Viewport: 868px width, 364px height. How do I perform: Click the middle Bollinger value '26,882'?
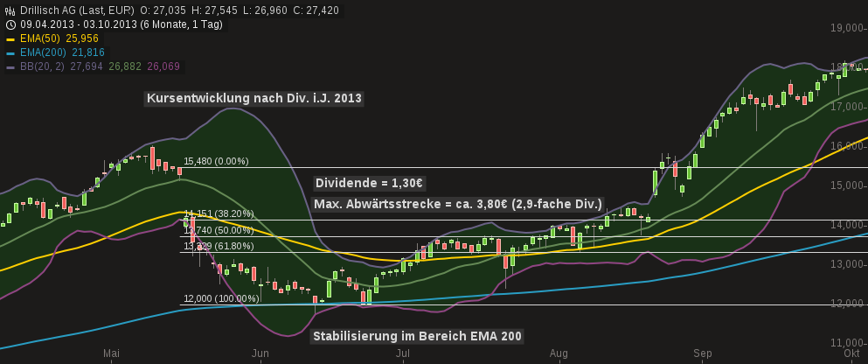point(125,66)
